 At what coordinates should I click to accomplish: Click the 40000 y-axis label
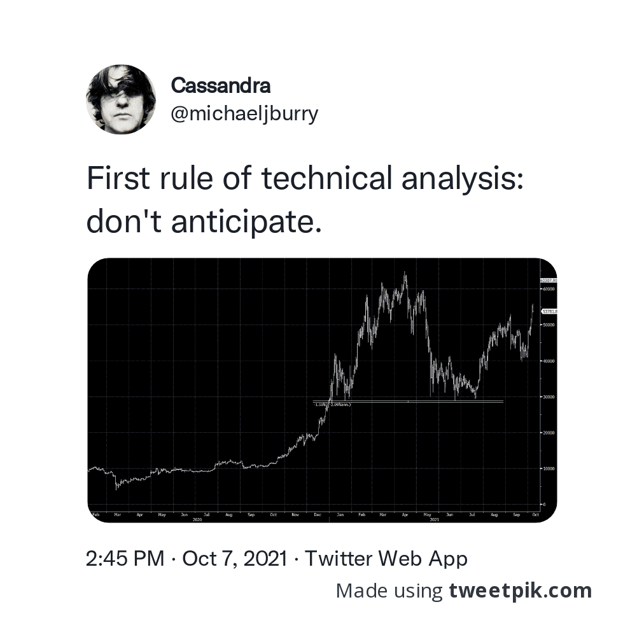click(549, 361)
